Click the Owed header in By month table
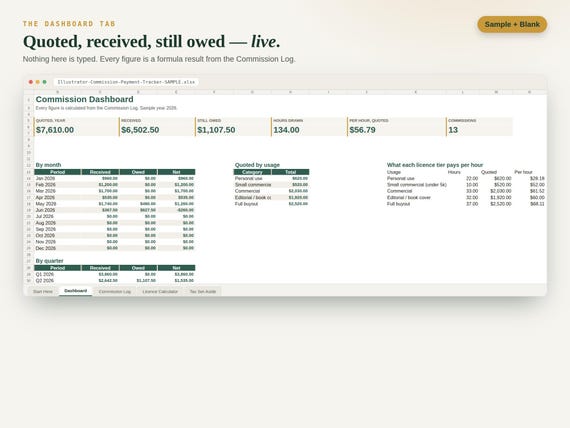570x428 pixels. (138, 172)
